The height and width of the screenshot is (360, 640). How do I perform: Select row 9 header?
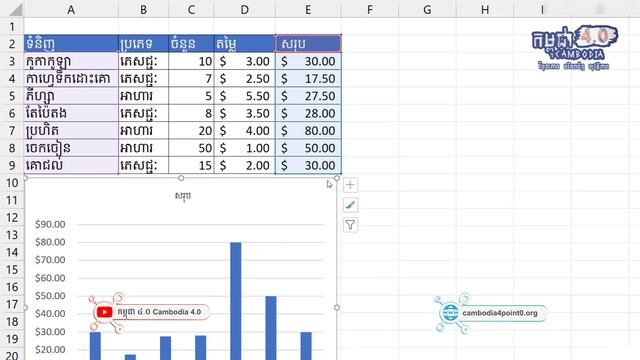click(12, 165)
